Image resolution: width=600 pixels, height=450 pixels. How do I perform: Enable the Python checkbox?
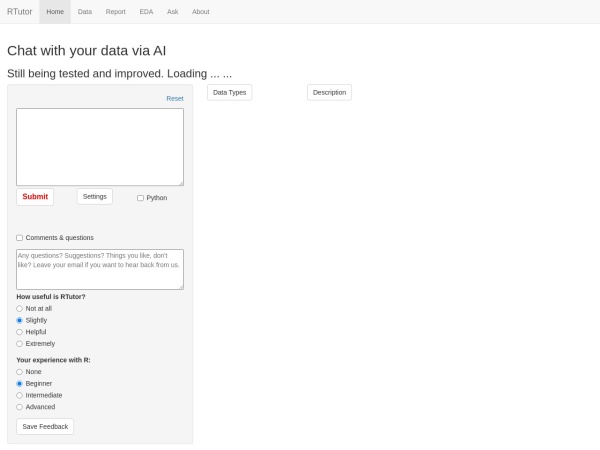click(141, 198)
